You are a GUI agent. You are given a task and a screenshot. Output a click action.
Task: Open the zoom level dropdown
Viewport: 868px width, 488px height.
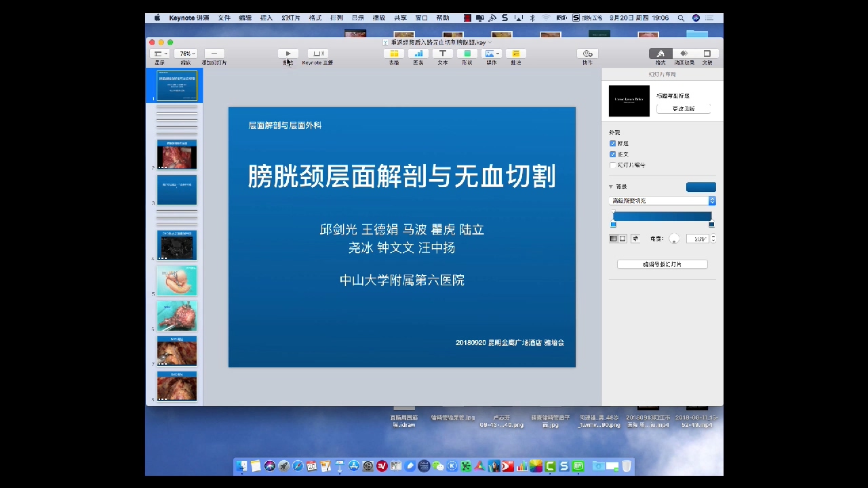(x=186, y=54)
